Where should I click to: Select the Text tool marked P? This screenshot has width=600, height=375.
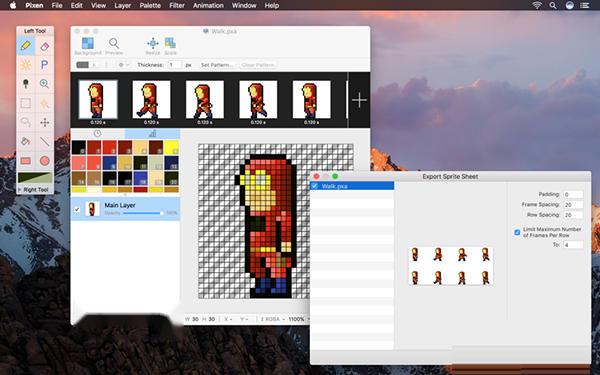pos(44,65)
